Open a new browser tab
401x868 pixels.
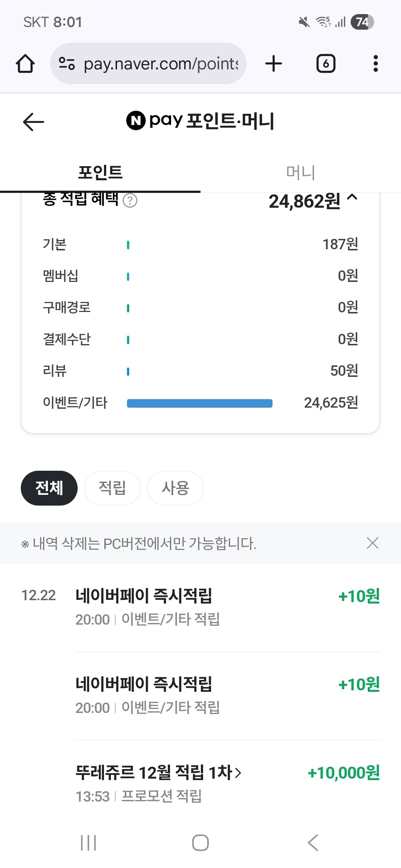coord(274,63)
